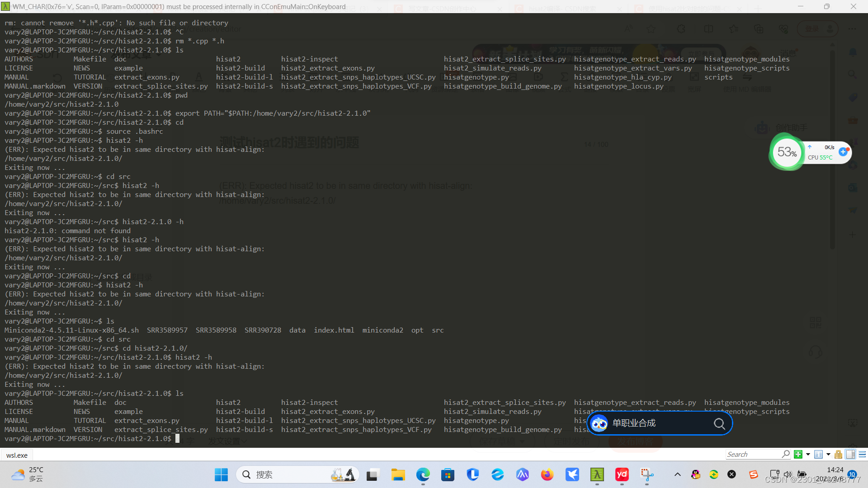868x488 pixels.
Task: Open a new ConEmu console with the green plus
Action: pyautogui.click(x=798, y=454)
